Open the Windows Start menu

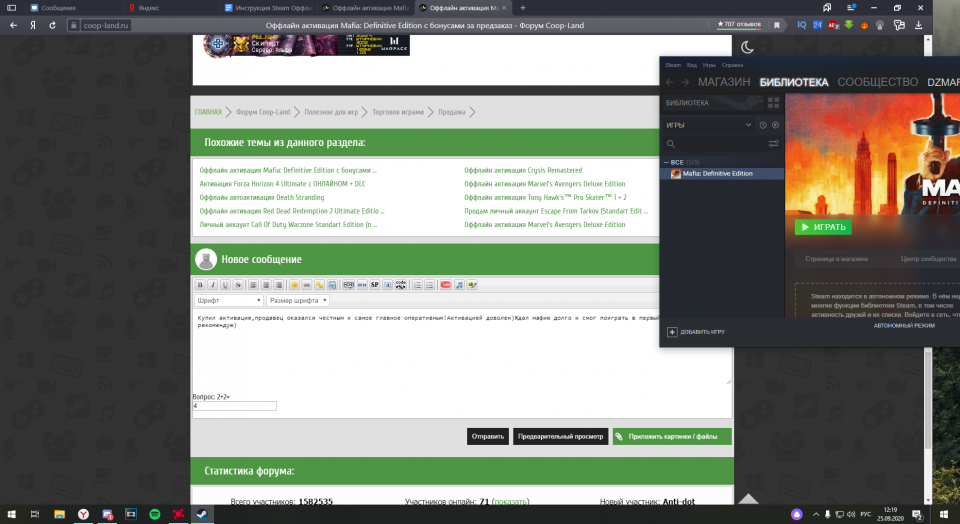pos(11,514)
